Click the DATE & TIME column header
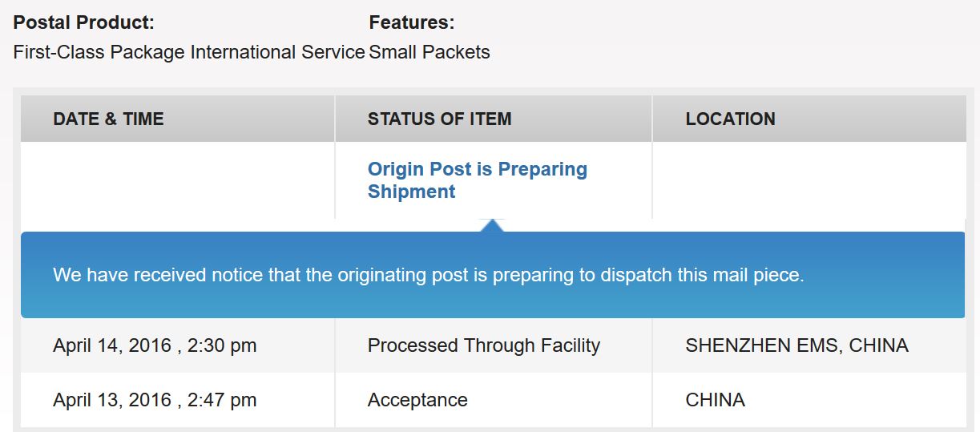Screen dimensions: 980x432 click(x=108, y=119)
